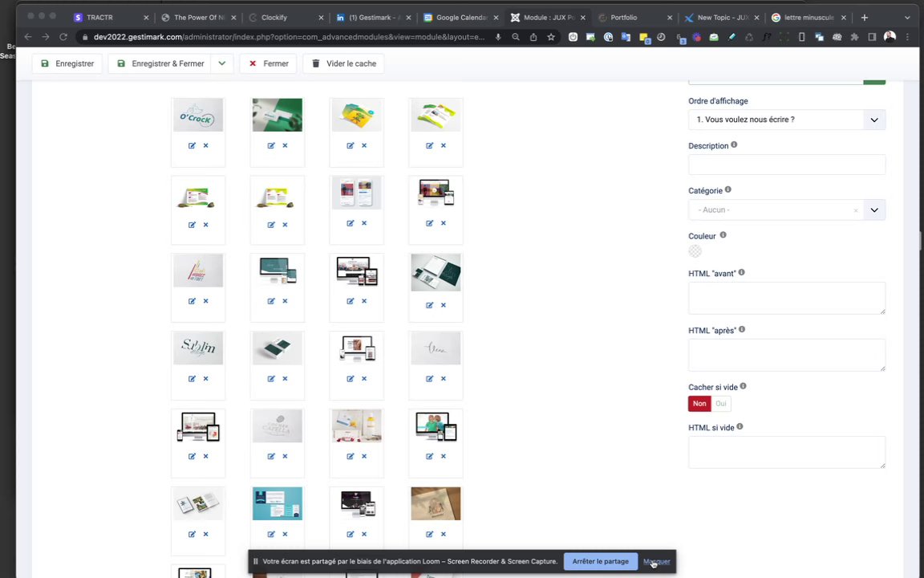
Task: Show info icon for Cacher si vide
Action: [743, 385]
